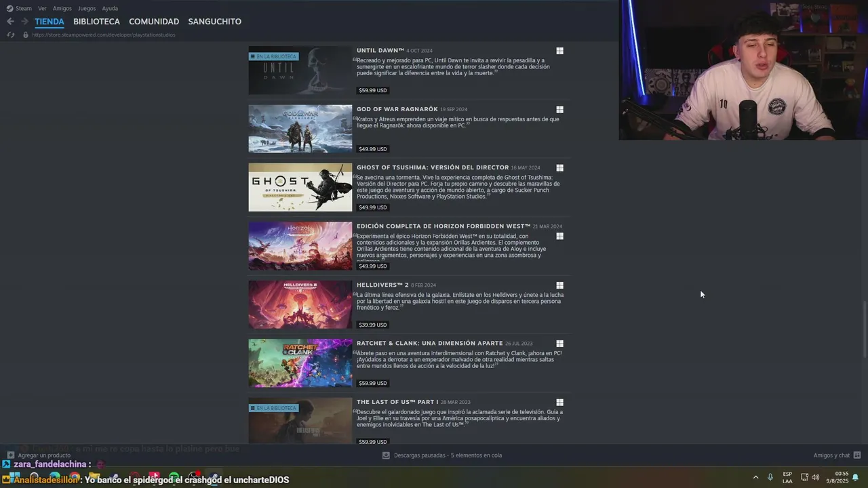Open the Amigos y chat text button
Image resolution: width=868 pixels, height=488 pixels.
[x=831, y=455]
